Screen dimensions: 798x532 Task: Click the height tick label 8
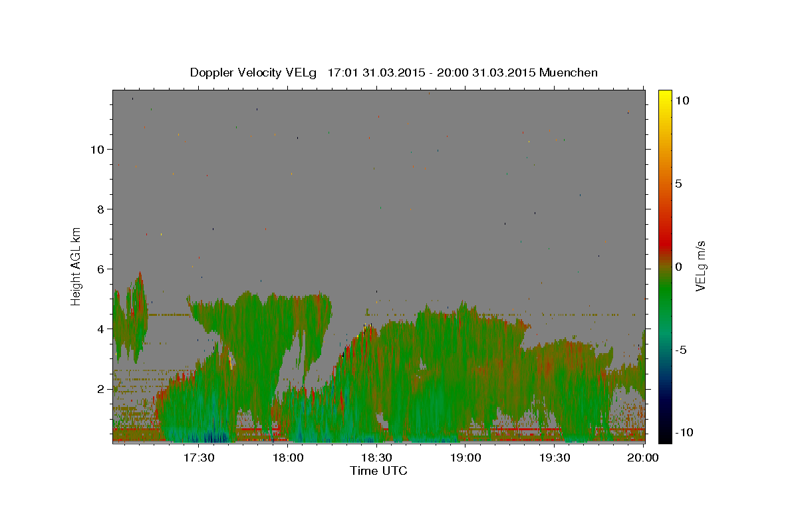[x=100, y=209]
